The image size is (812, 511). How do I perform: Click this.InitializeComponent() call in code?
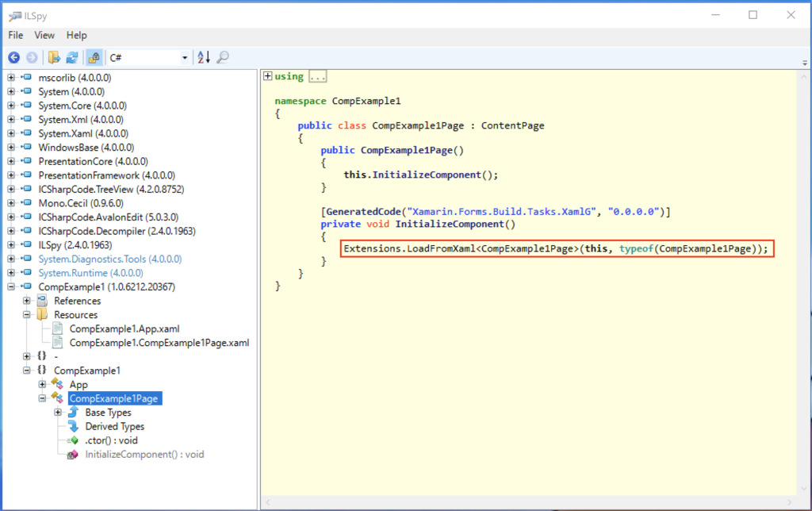pyautogui.click(x=420, y=175)
